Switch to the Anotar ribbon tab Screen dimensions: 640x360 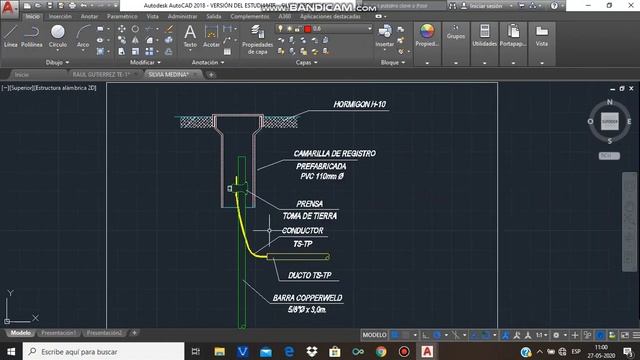coord(89,16)
